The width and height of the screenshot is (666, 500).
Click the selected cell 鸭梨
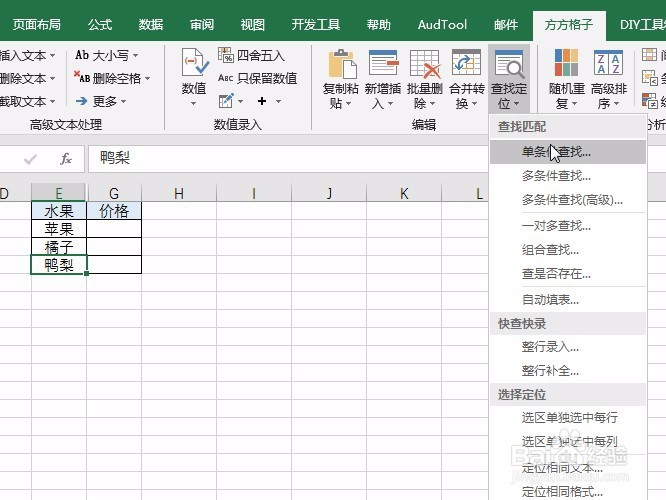coord(59,265)
